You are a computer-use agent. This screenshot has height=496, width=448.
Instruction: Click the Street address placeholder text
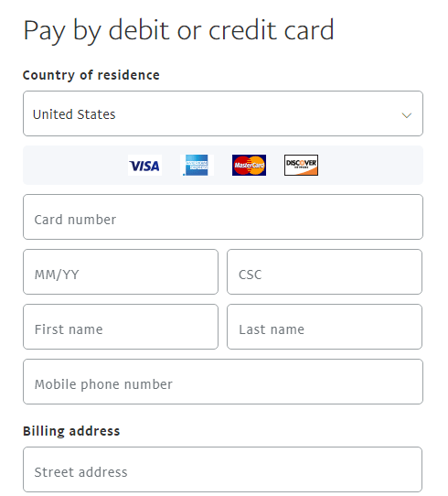[x=80, y=472]
